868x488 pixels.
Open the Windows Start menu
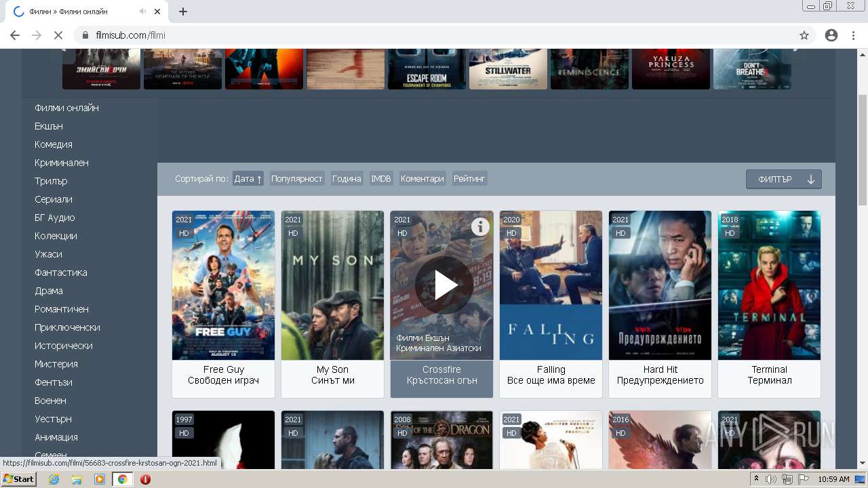pos(18,479)
